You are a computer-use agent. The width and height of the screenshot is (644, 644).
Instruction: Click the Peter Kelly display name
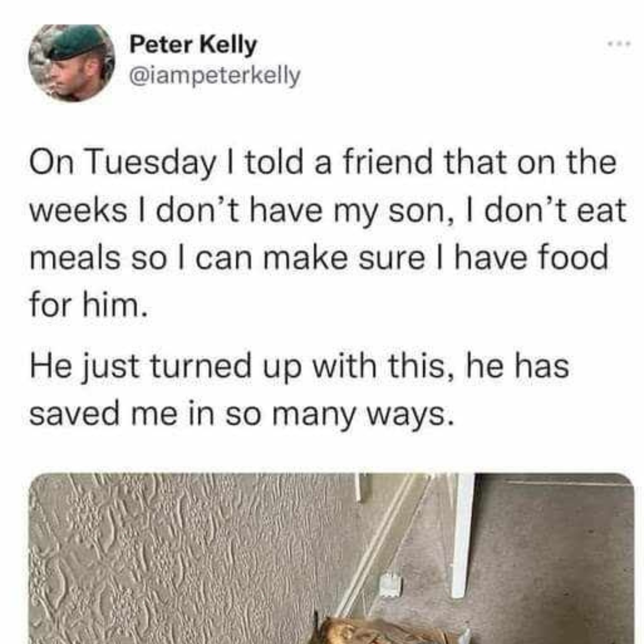point(193,44)
